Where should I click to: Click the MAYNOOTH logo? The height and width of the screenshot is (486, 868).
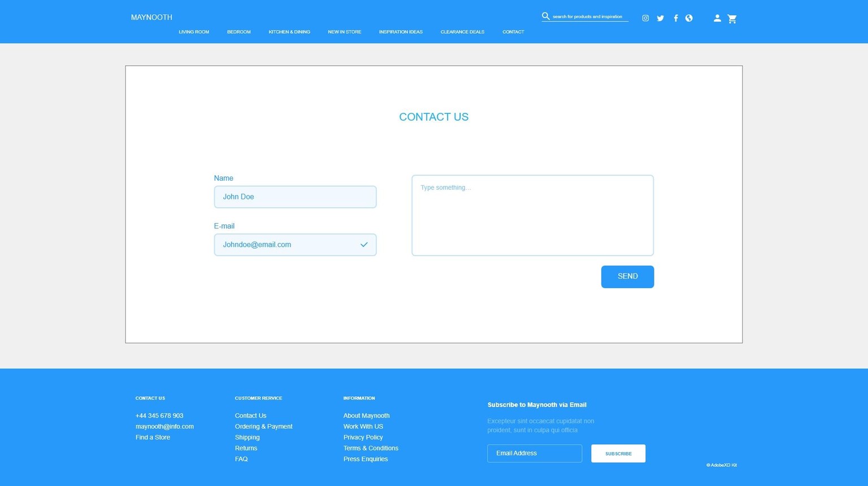(151, 18)
